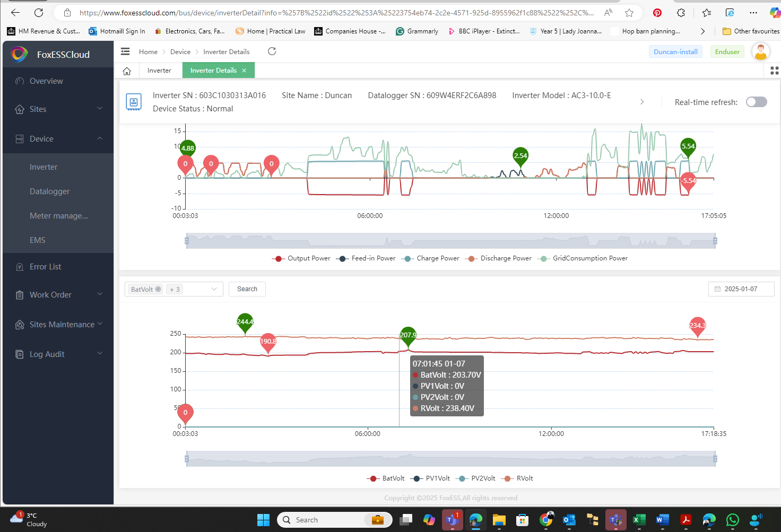This screenshot has width=781, height=532.
Task: Open the variable selection dropdown arrow
Action: coord(214,289)
